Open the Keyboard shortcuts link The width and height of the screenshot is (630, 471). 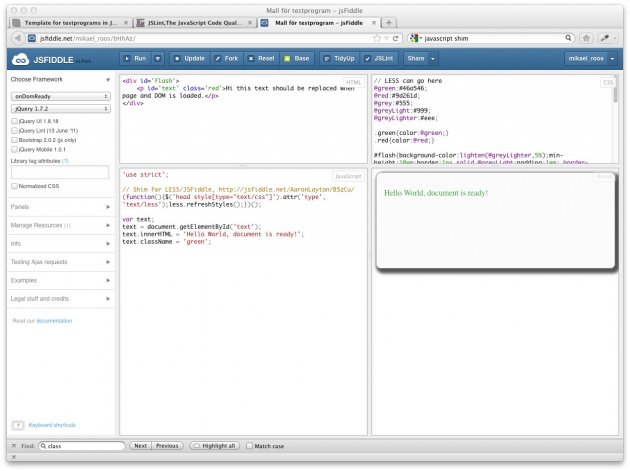coord(52,425)
